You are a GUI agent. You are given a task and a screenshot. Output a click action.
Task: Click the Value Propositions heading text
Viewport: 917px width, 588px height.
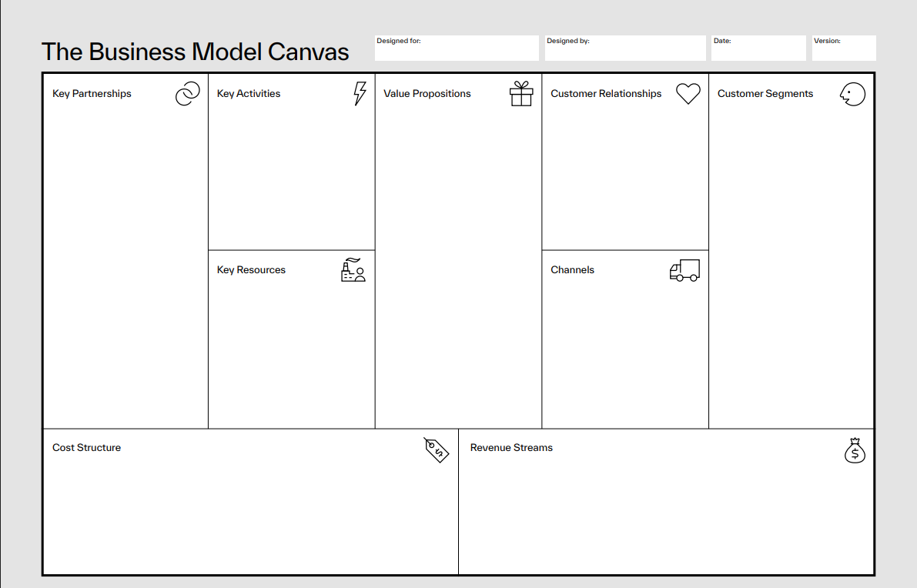click(427, 94)
